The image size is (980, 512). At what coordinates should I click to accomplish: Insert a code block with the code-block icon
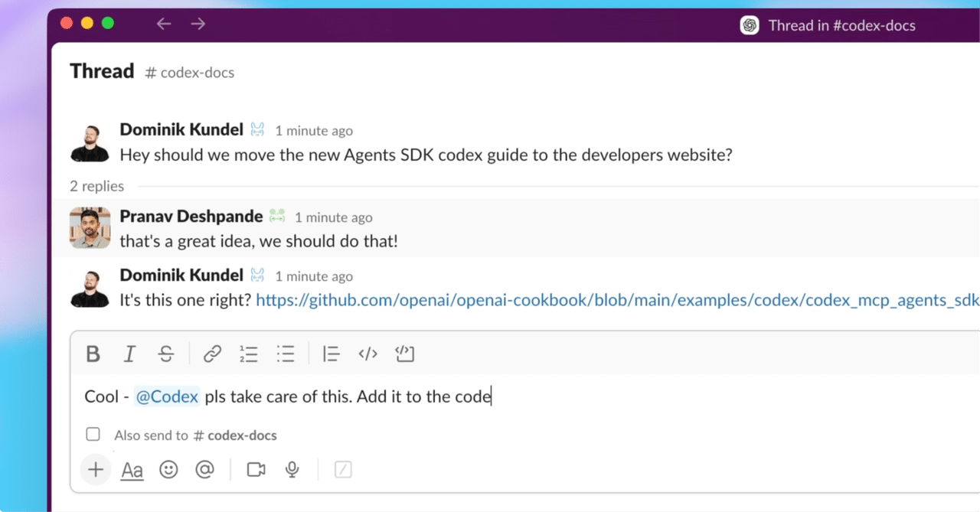coord(405,354)
